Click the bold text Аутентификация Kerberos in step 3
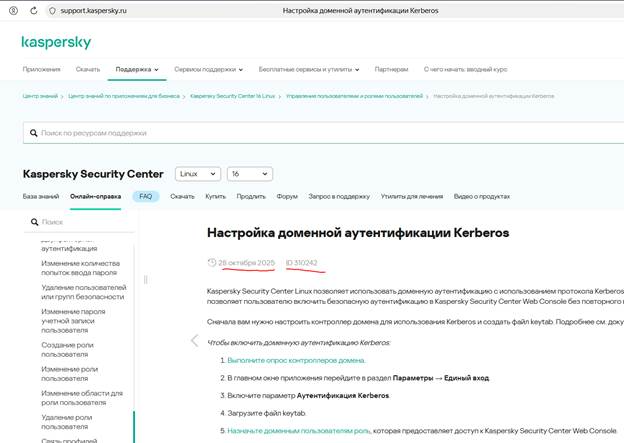Screen dimensions: 624x443 tap(343, 396)
